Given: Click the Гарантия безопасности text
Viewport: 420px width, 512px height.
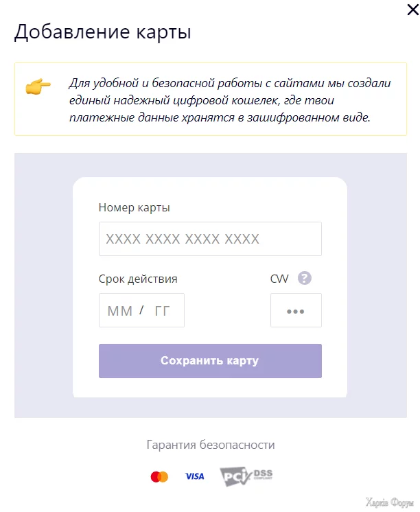Looking at the screenshot, I should pyautogui.click(x=211, y=445).
